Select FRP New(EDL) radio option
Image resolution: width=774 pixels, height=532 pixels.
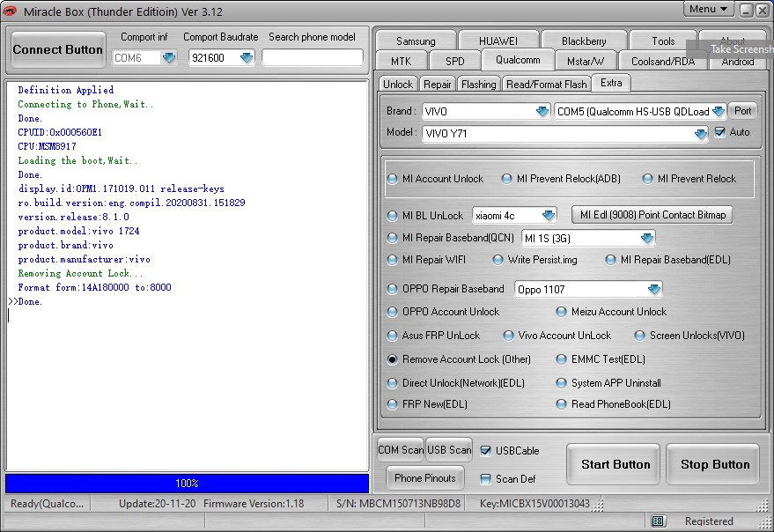[x=393, y=404]
